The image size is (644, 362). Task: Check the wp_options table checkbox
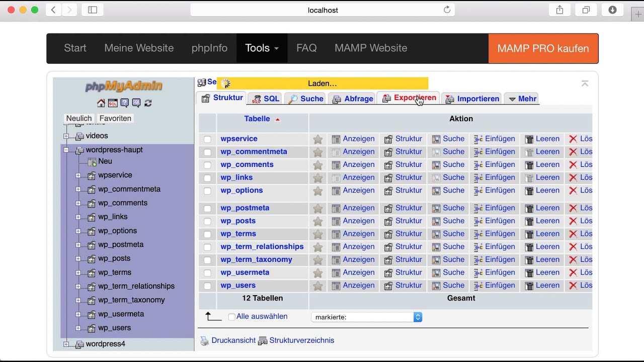click(207, 191)
